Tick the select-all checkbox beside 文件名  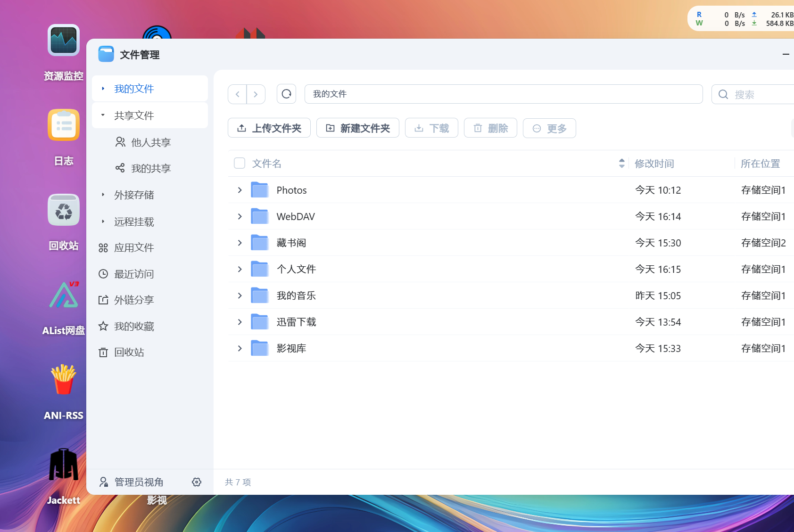click(240, 163)
